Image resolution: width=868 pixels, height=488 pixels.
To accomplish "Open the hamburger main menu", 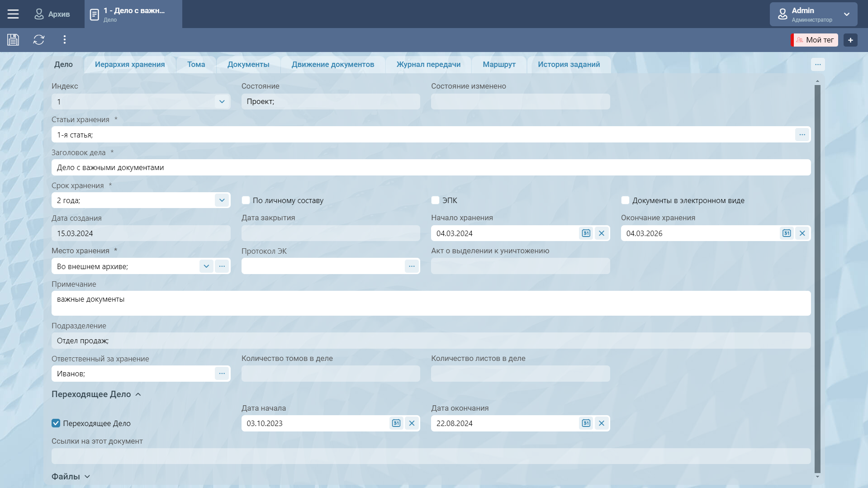I will point(13,14).
